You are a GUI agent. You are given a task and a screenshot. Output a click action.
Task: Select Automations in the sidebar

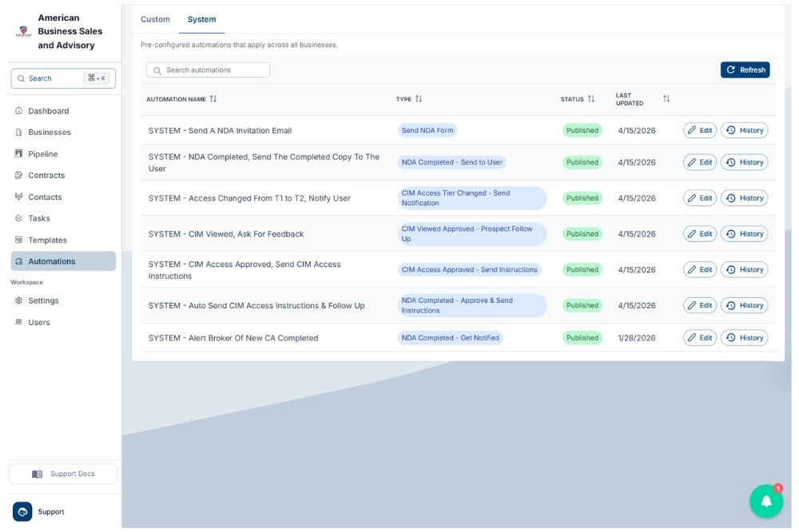click(x=63, y=261)
